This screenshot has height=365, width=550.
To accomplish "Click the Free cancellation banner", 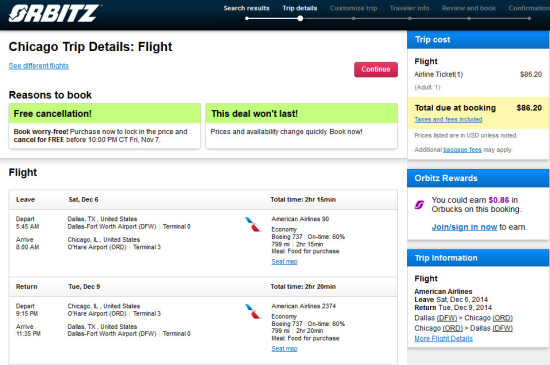I will coord(105,113).
